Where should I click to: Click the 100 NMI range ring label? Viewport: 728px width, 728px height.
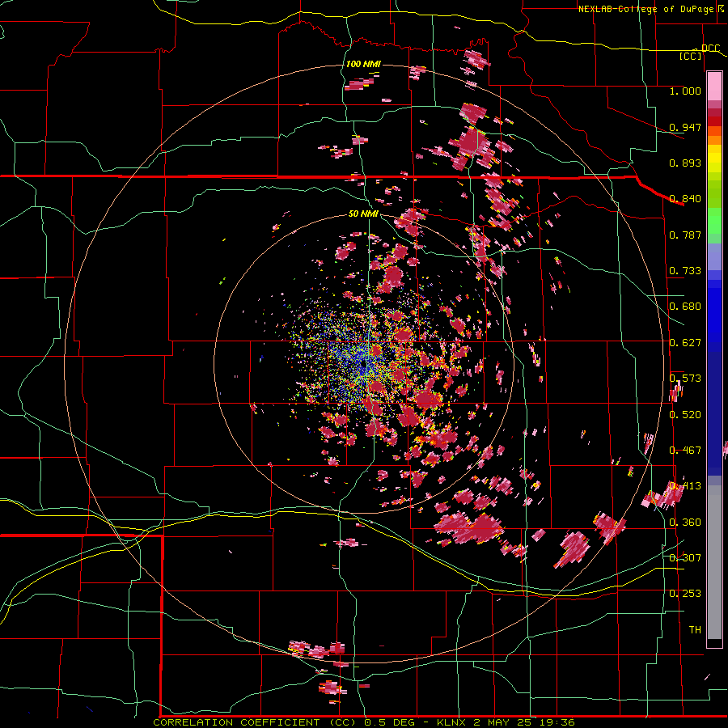pos(363,64)
